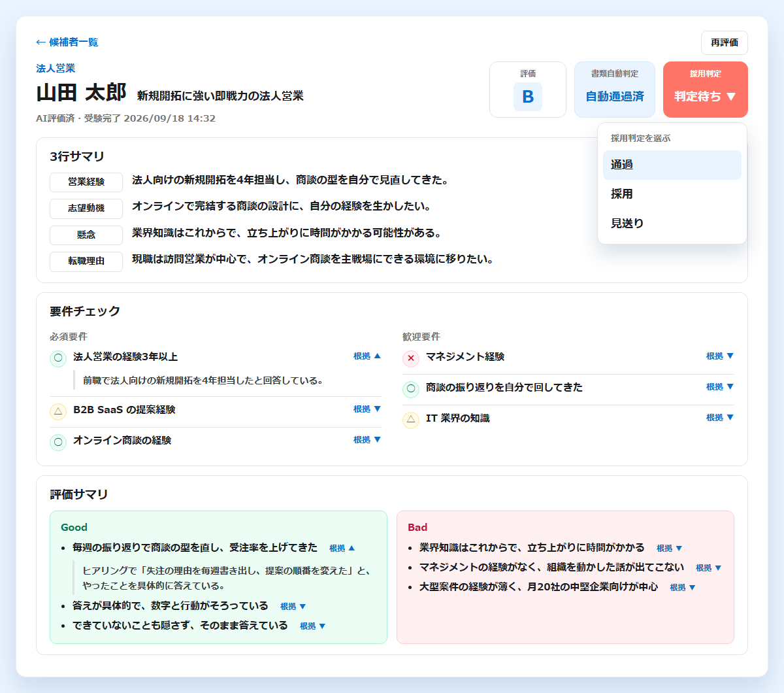784x693 pixels.
Task: Click the 採用判定を選ぶ menu header
Action: (640, 139)
